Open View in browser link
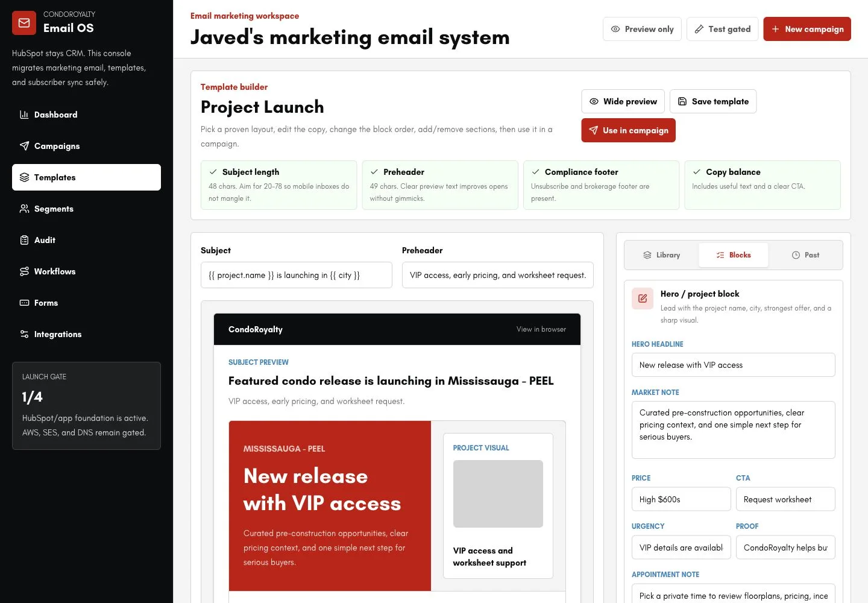Image resolution: width=868 pixels, height=603 pixels. tap(541, 329)
